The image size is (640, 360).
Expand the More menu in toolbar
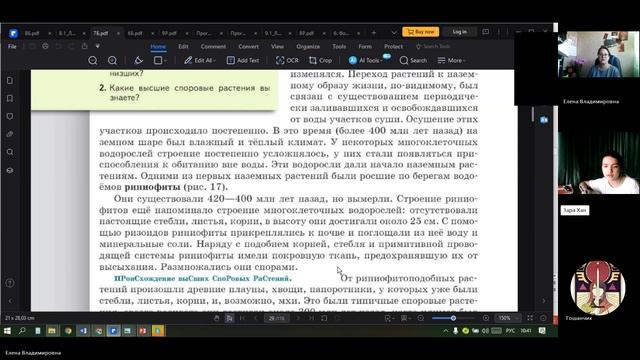pyautogui.click(x=451, y=60)
